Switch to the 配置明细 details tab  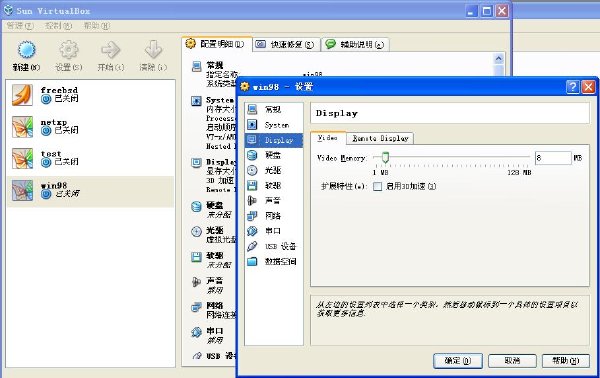tap(217, 44)
